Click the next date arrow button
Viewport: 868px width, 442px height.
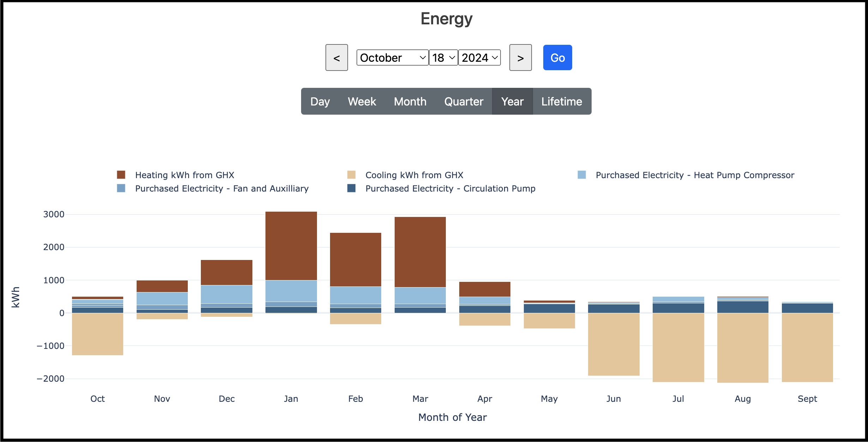tap(520, 58)
